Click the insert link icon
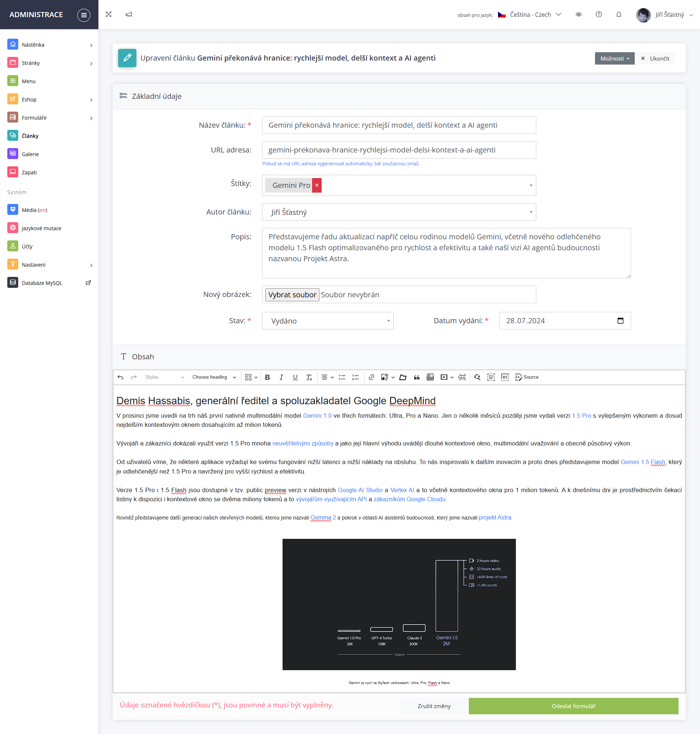 [x=371, y=377]
